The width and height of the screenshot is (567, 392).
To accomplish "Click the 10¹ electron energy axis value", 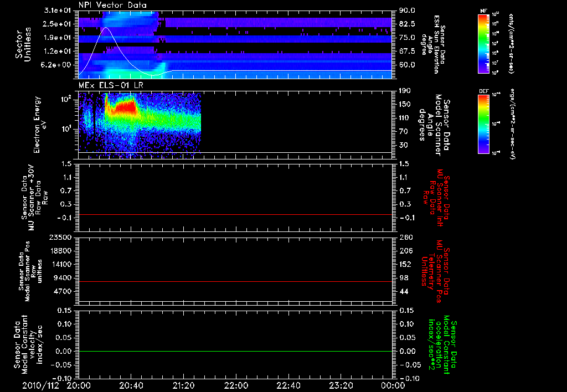I will pos(67,129).
